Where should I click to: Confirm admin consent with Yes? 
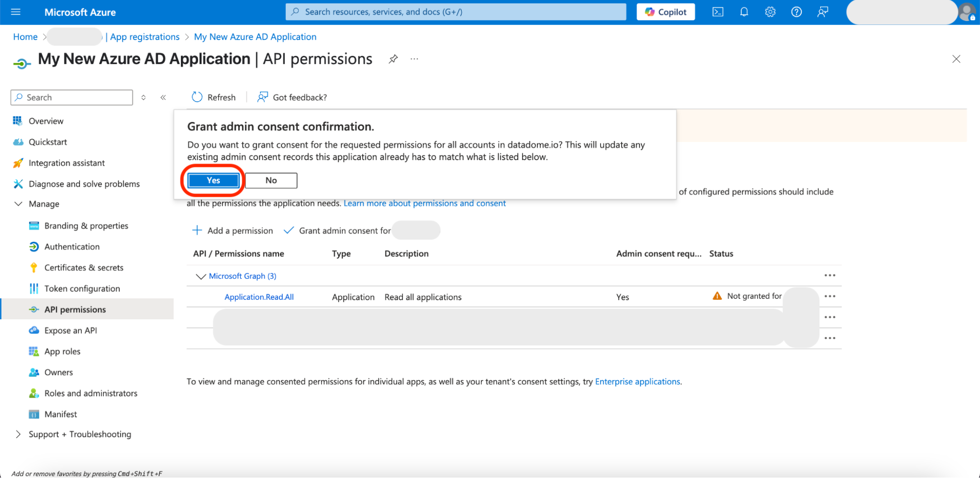click(213, 180)
